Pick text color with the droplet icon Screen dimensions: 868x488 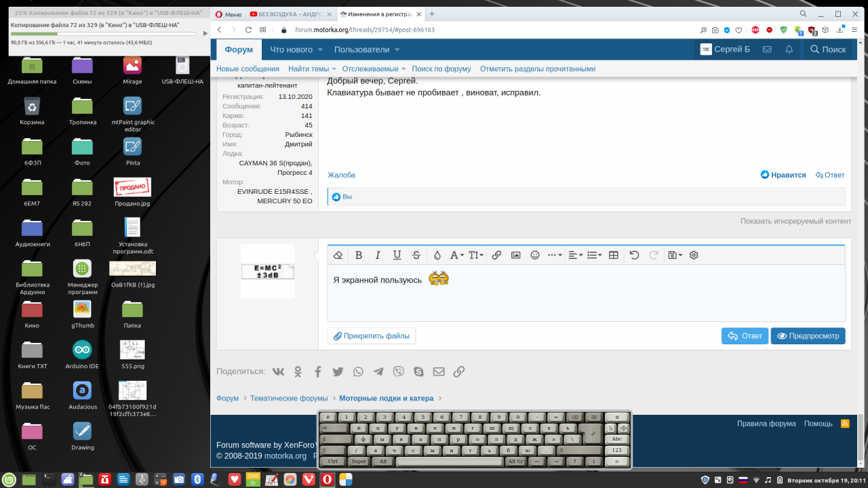click(x=437, y=255)
